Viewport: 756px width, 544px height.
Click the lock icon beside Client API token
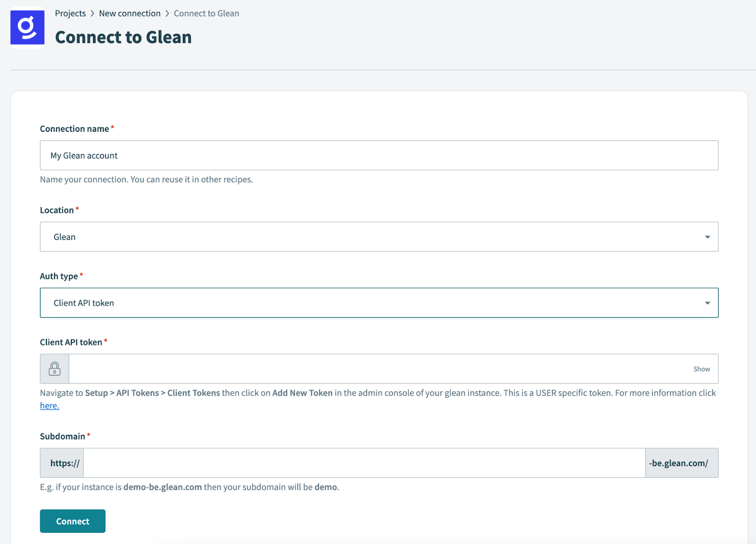pos(54,368)
